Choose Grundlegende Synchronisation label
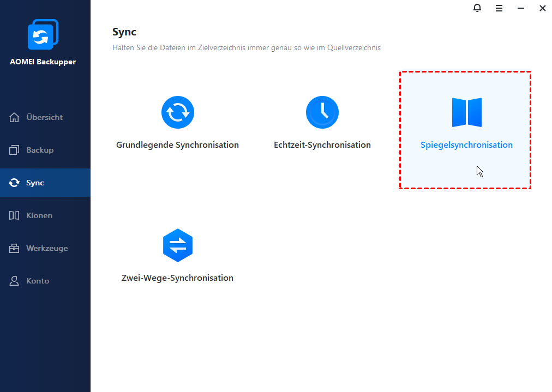 177,145
